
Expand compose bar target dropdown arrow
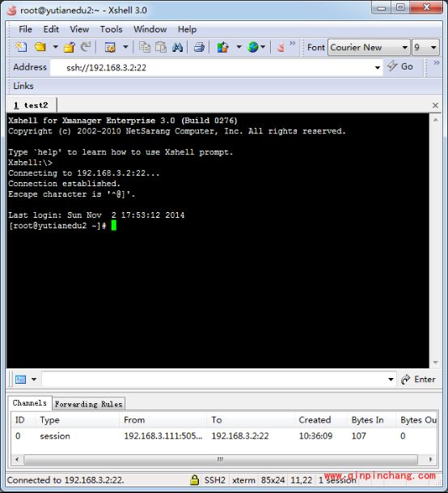(34, 380)
